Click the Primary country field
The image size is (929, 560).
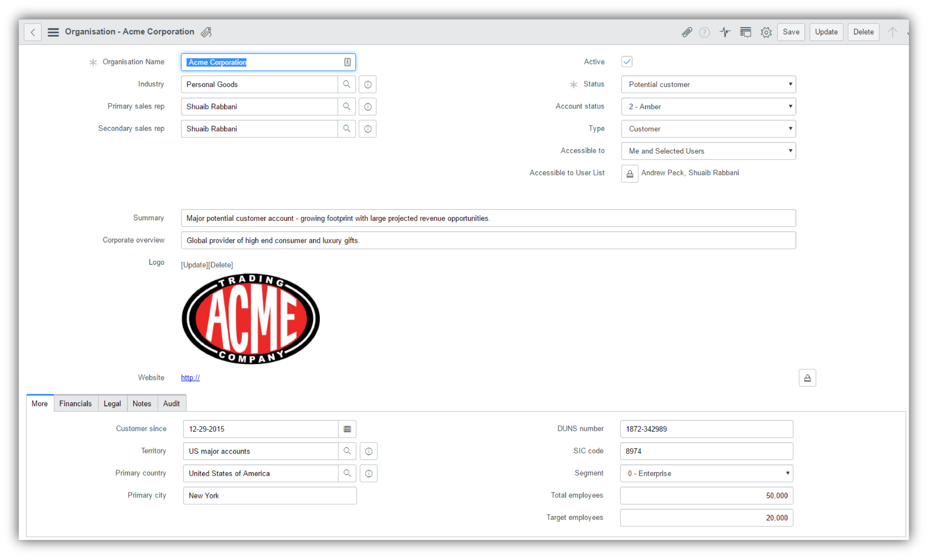click(261, 473)
